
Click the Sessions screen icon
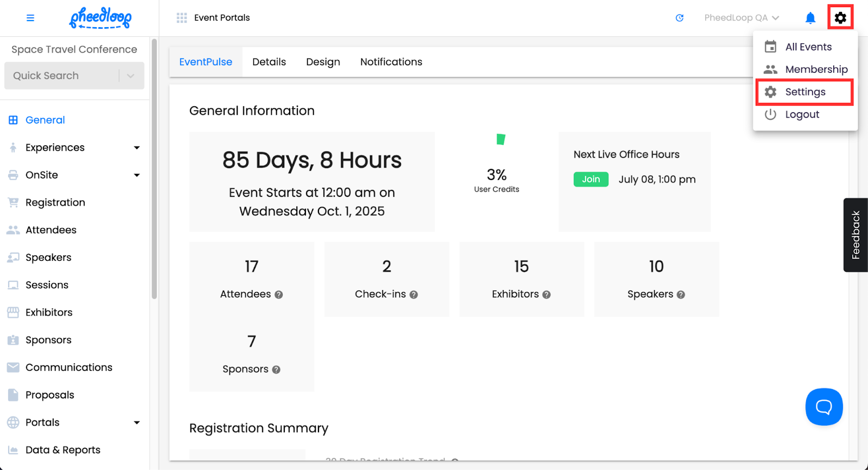[x=13, y=285]
